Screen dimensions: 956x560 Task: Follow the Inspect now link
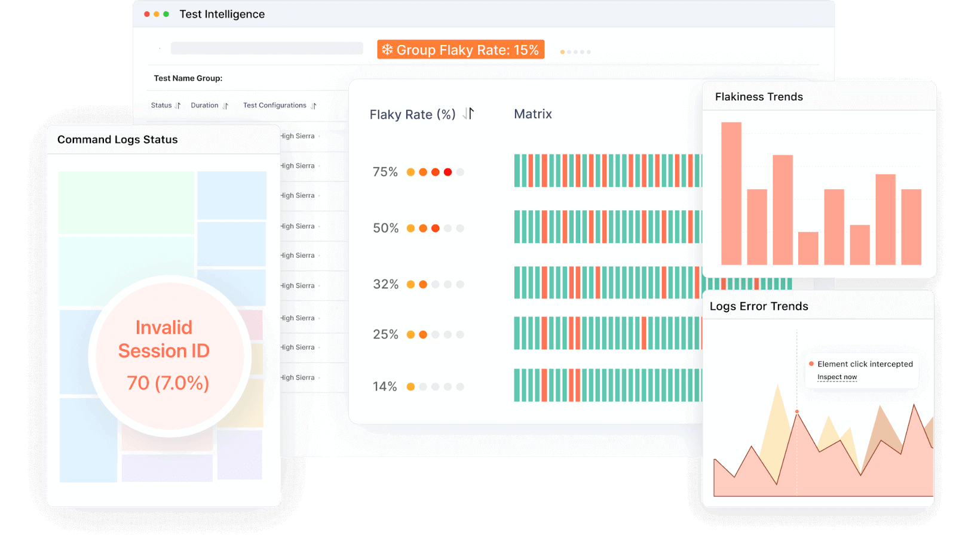[837, 377]
